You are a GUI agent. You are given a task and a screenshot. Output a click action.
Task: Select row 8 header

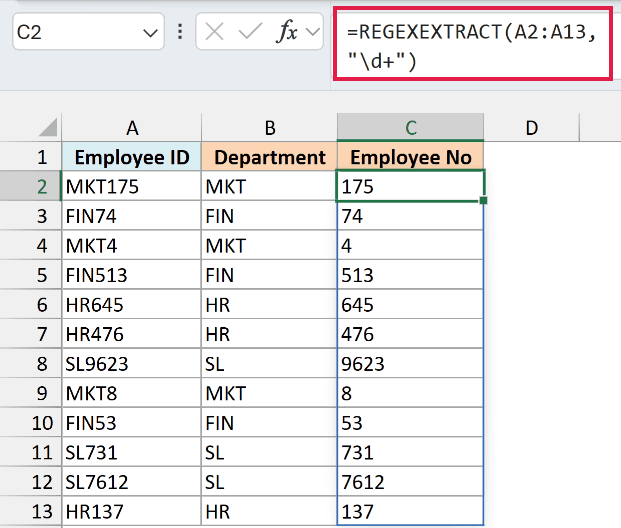30,364
